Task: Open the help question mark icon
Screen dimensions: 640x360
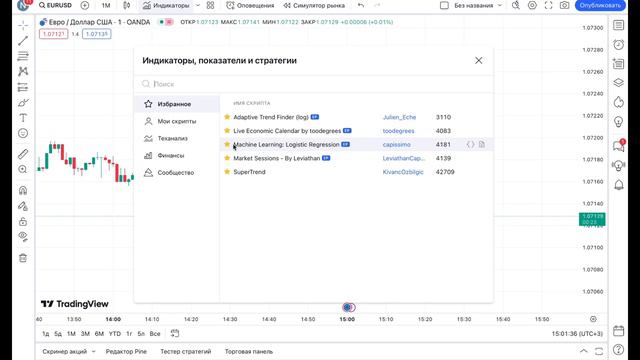Action: (618, 349)
